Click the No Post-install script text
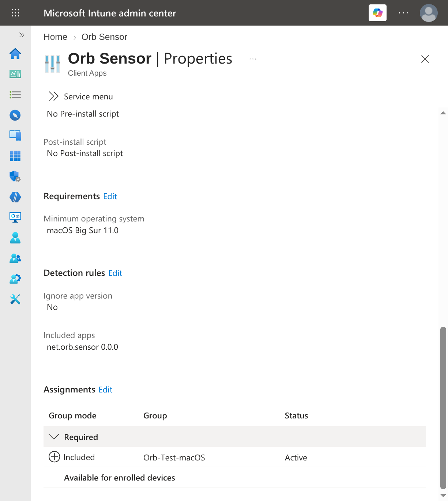The height and width of the screenshot is (501, 448). point(85,153)
